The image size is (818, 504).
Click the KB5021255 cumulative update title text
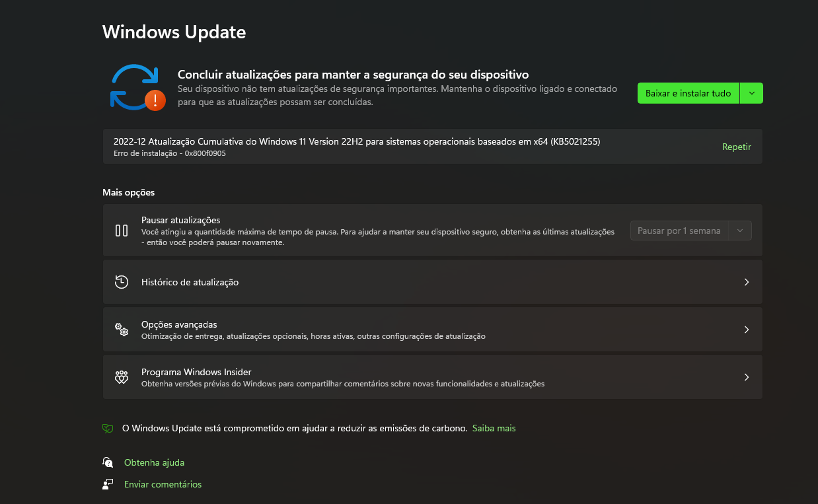(x=357, y=141)
